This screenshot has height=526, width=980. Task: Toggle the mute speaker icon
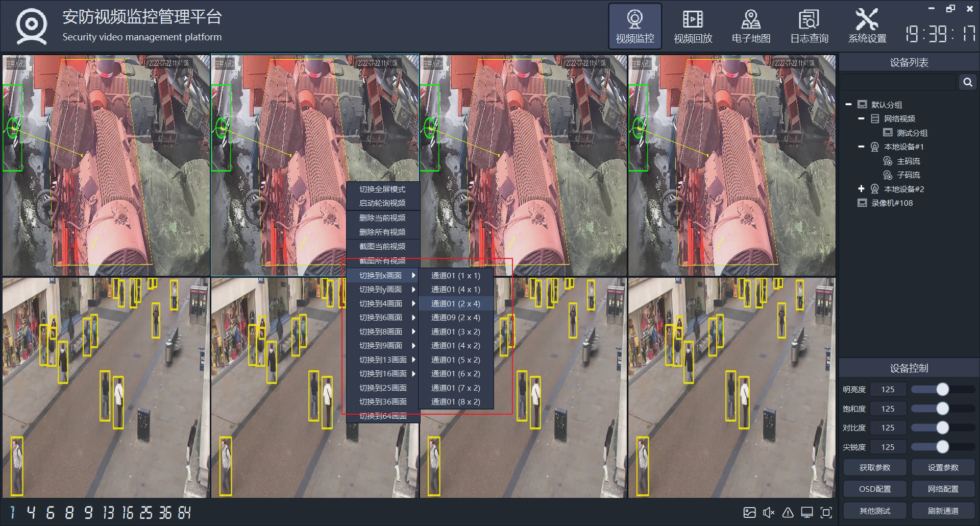pyautogui.click(x=769, y=512)
